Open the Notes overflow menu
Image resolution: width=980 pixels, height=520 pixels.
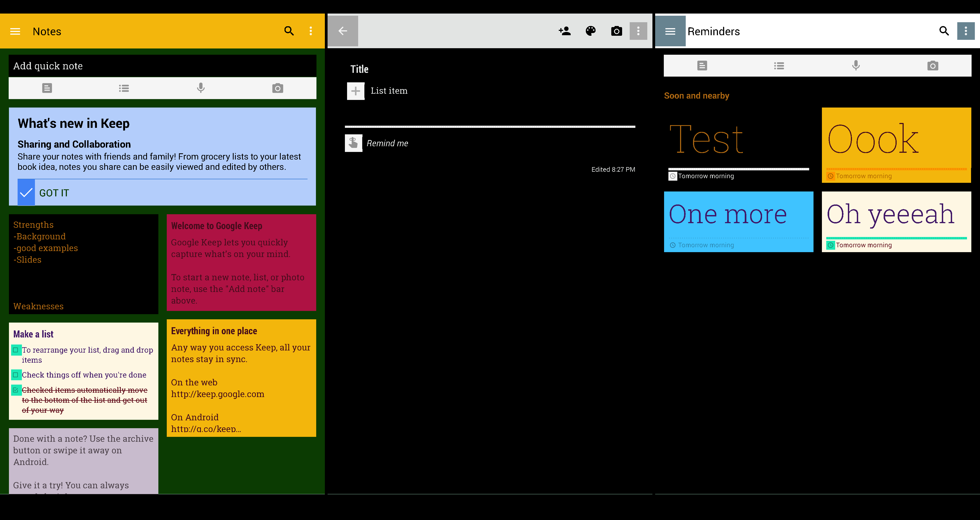pos(311,31)
